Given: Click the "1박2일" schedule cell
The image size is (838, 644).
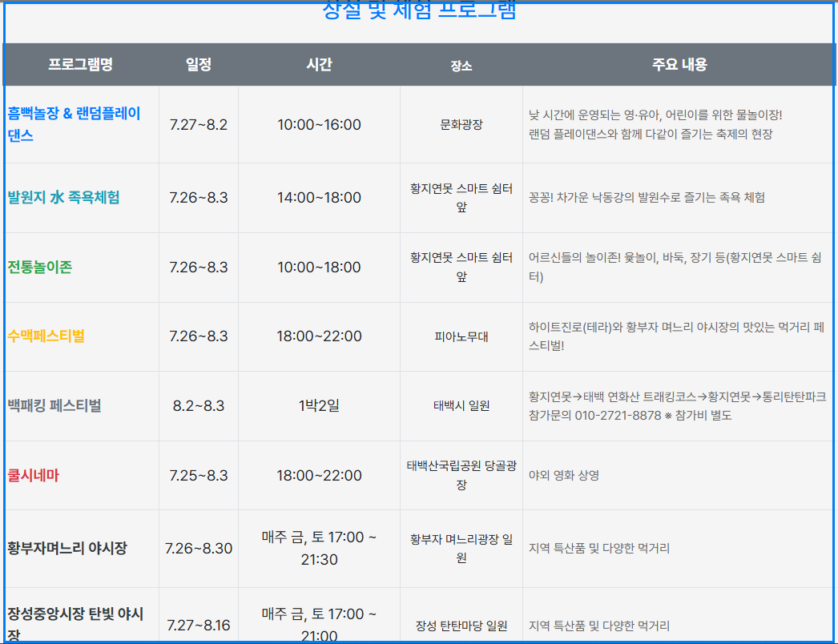Looking at the screenshot, I should [320, 405].
